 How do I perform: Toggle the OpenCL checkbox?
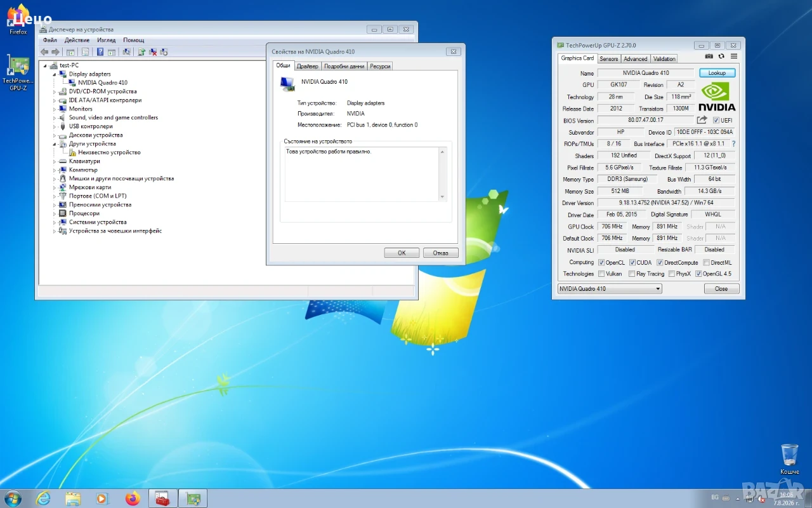click(x=601, y=263)
